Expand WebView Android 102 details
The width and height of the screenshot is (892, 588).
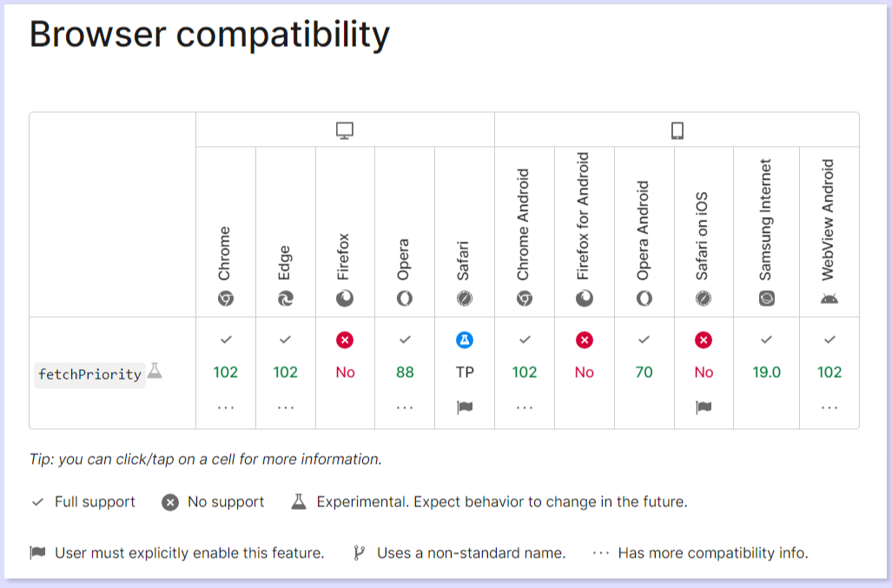coord(829,407)
